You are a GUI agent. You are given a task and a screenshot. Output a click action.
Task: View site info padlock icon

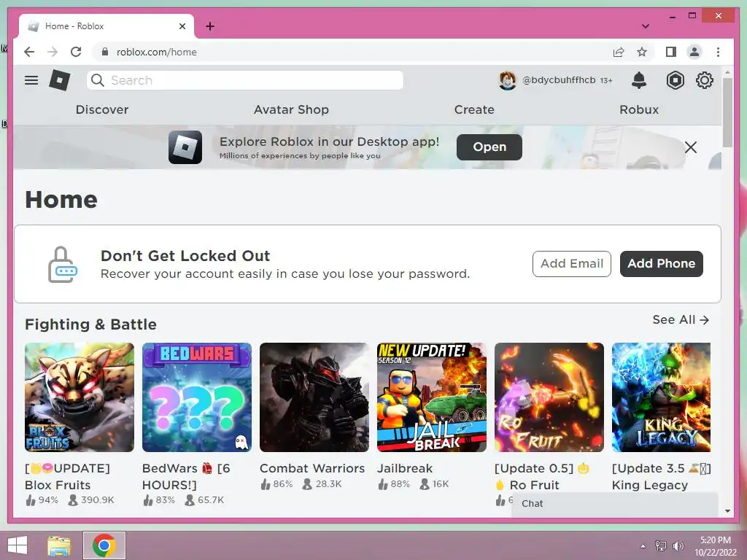click(x=105, y=52)
